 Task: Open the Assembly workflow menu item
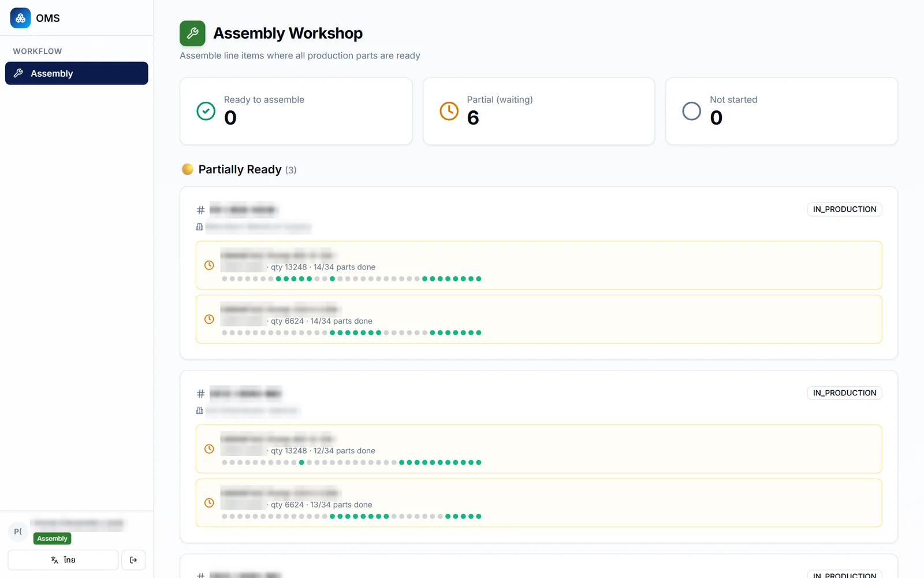pos(77,73)
